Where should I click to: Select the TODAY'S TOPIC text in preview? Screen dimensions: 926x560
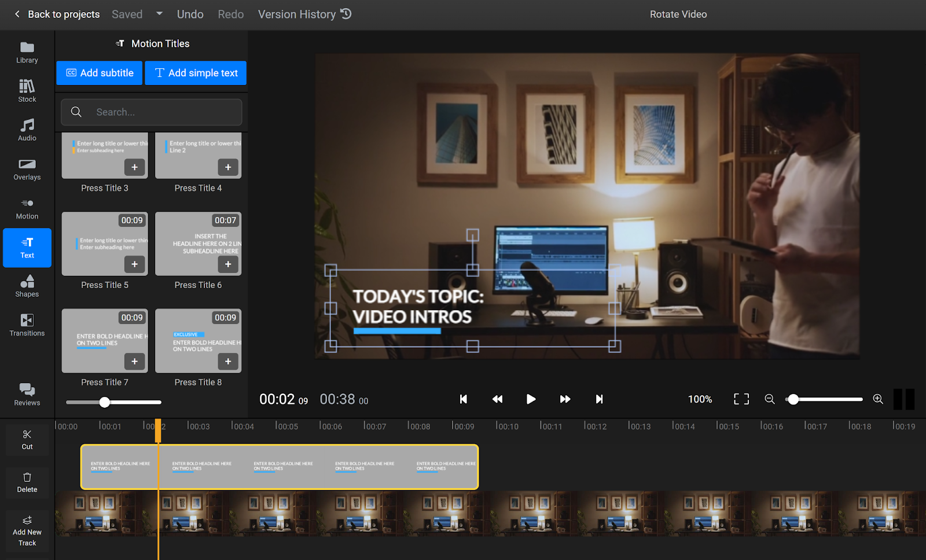tap(418, 307)
